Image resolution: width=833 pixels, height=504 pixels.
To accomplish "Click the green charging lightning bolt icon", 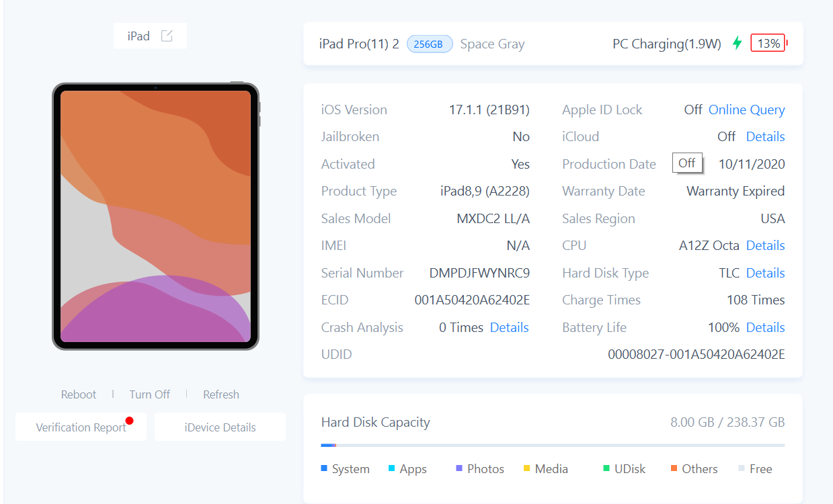I will click(x=737, y=42).
